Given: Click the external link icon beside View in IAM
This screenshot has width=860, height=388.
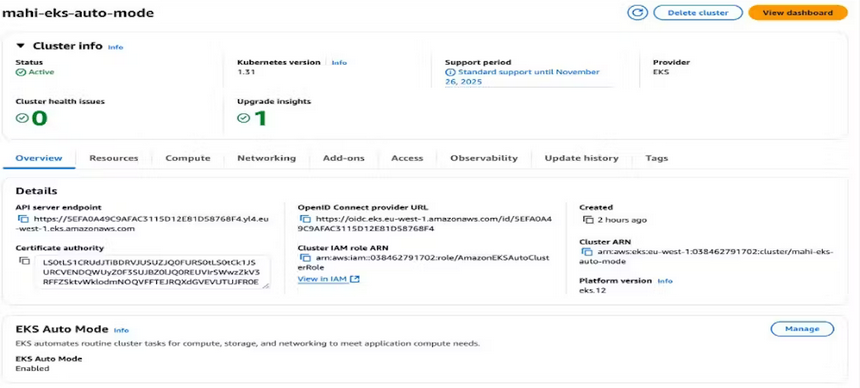Looking at the screenshot, I should point(355,279).
